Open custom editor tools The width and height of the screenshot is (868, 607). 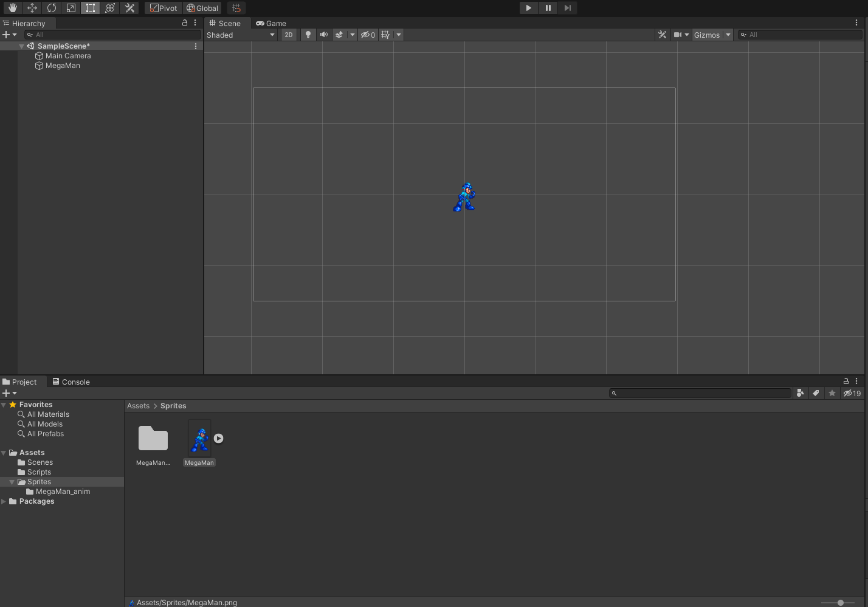129,8
